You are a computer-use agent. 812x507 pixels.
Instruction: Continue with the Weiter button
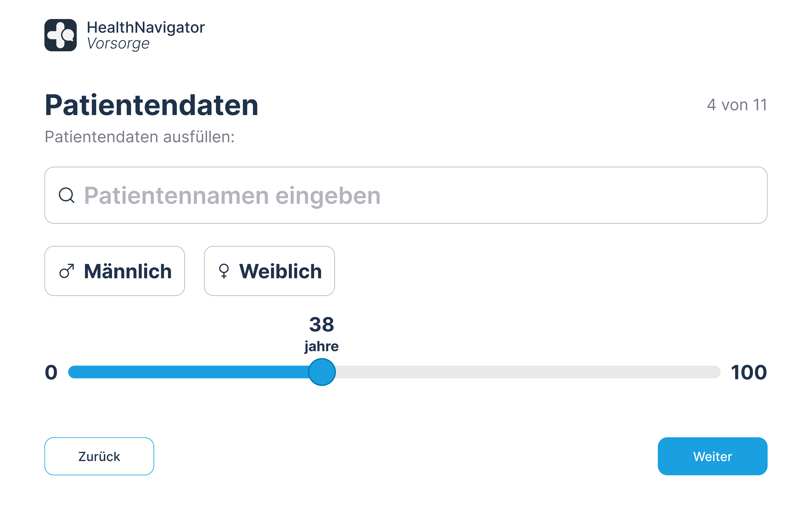point(712,456)
